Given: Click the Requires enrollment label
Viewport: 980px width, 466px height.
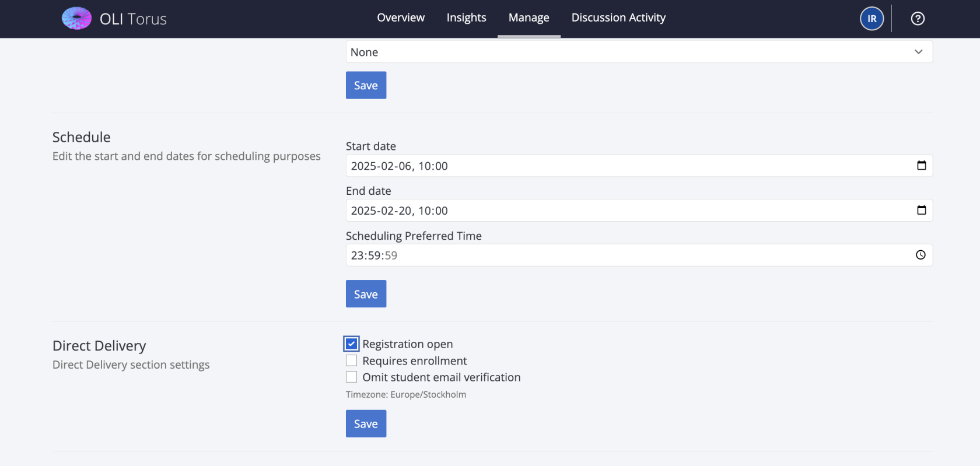Looking at the screenshot, I should point(415,360).
